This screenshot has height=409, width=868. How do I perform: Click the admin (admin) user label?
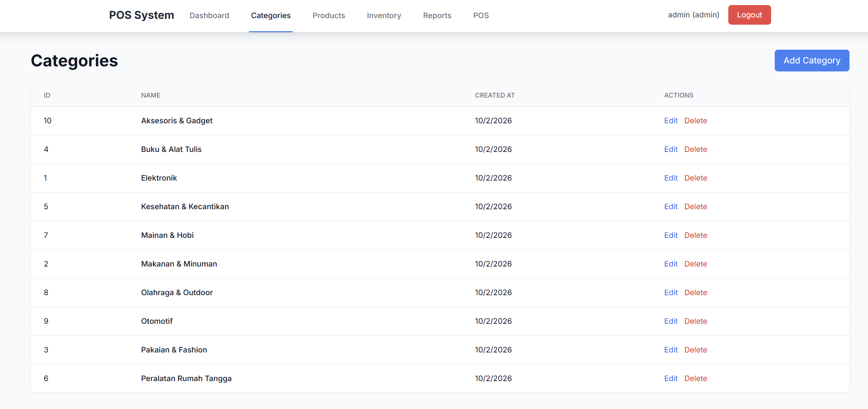693,15
